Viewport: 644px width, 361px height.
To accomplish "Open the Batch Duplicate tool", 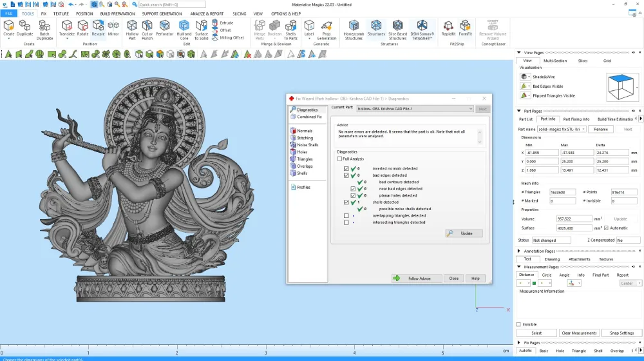I will tap(44, 30).
